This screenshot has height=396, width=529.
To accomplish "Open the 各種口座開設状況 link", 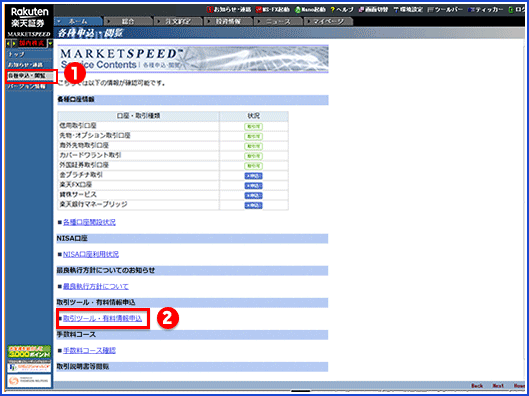I will point(89,222).
